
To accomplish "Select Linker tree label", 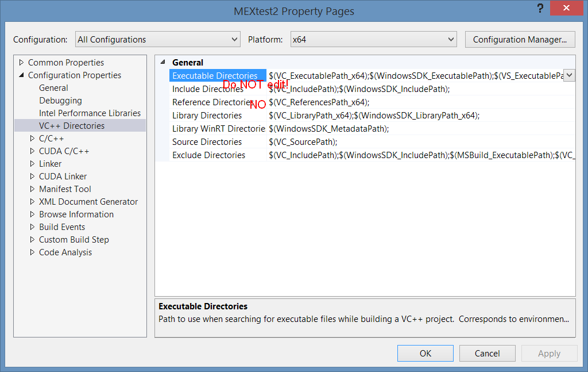I will pyautogui.click(x=51, y=164).
